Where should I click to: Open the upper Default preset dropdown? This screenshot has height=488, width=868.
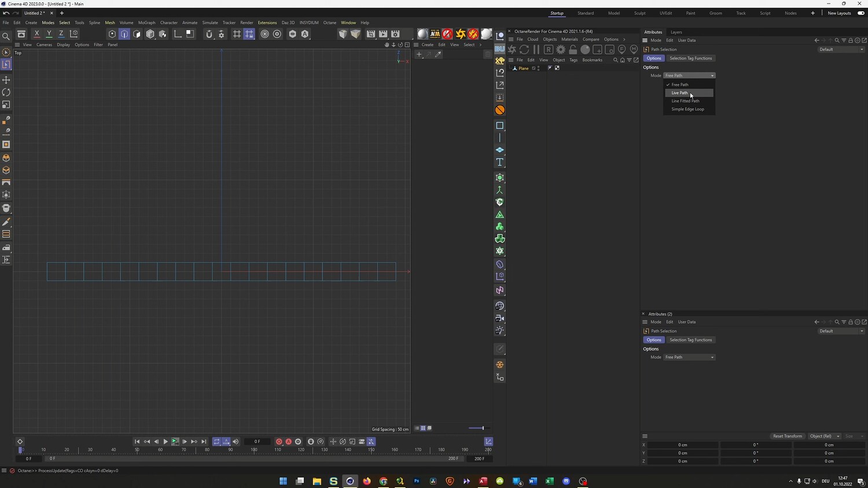[841, 50]
